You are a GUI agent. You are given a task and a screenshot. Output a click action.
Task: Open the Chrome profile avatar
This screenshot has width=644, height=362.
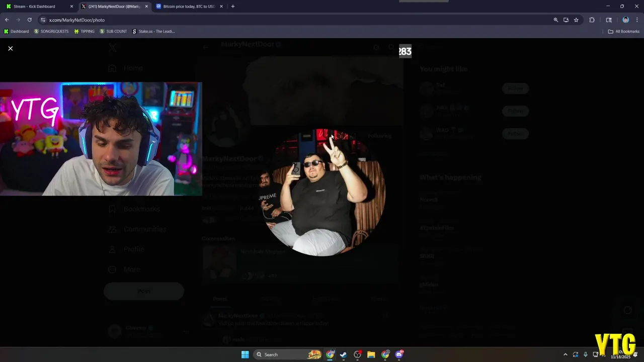click(625, 20)
